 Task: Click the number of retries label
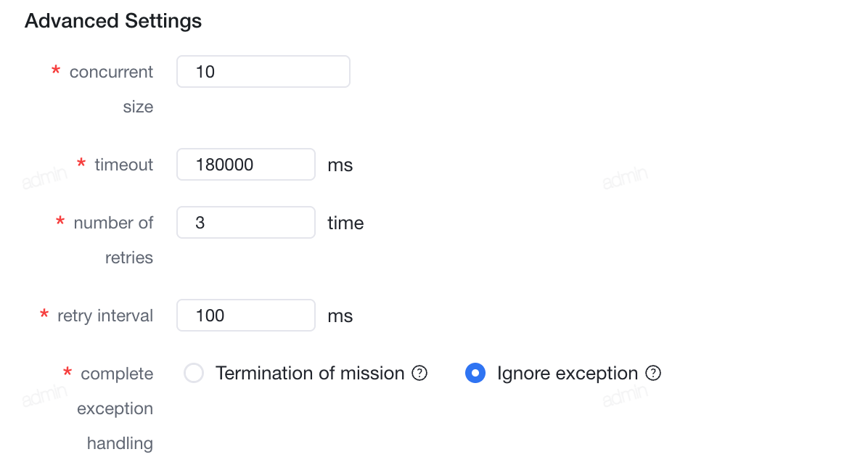113,240
